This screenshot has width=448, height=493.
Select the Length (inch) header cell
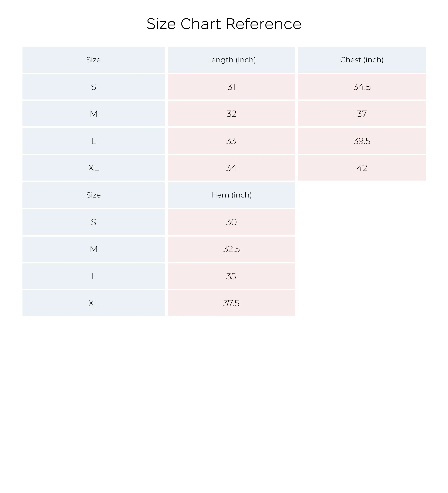click(231, 60)
